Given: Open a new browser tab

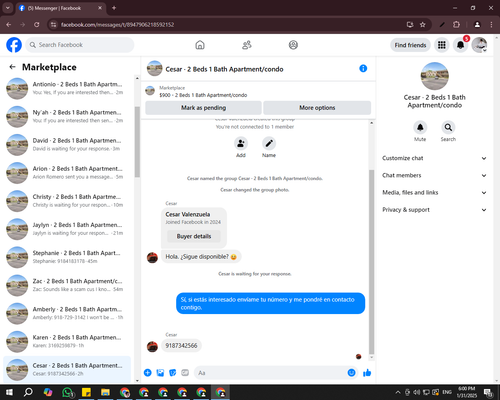Looking at the screenshot, I should coord(114,8).
